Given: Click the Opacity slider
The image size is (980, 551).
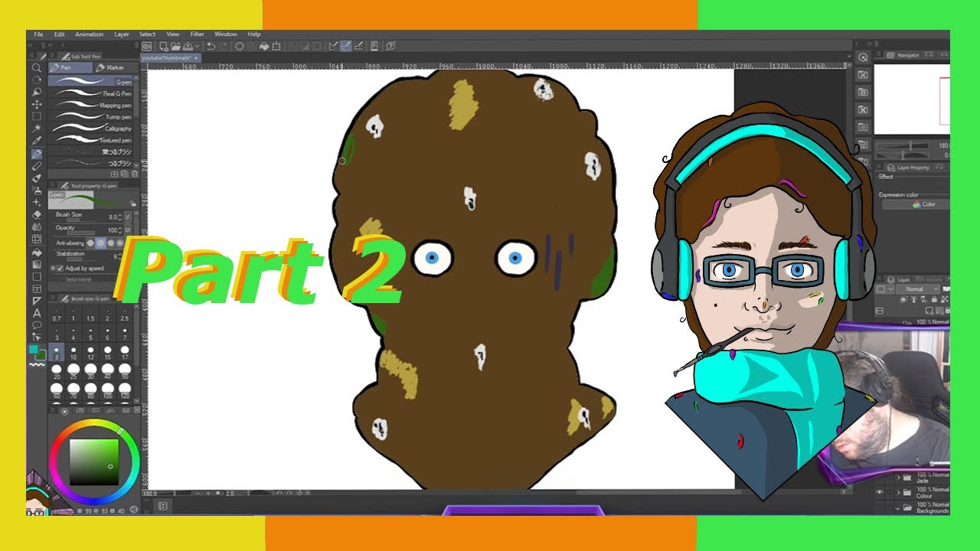Looking at the screenshot, I should (x=81, y=233).
